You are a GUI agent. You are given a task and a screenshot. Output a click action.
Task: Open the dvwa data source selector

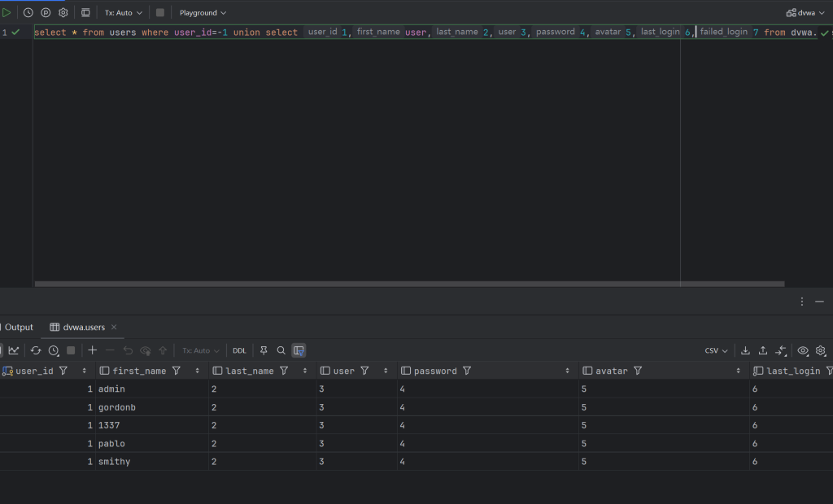click(x=805, y=12)
